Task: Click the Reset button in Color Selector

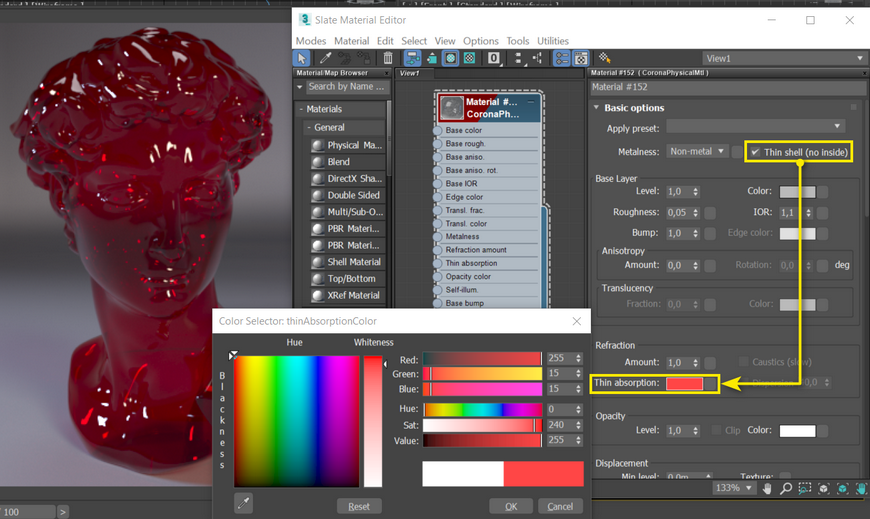Action: tap(359, 506)
